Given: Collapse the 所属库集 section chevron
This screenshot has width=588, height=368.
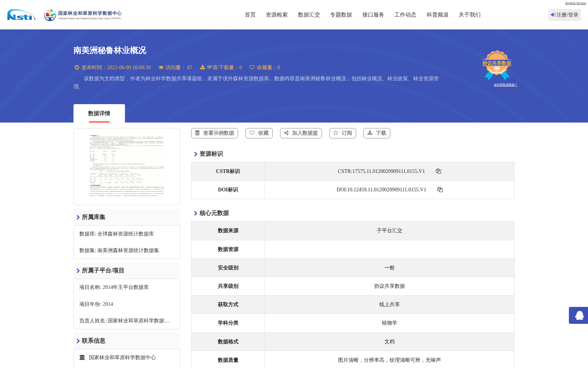Looking at the screenshot, I should click(x=78, y=217).
